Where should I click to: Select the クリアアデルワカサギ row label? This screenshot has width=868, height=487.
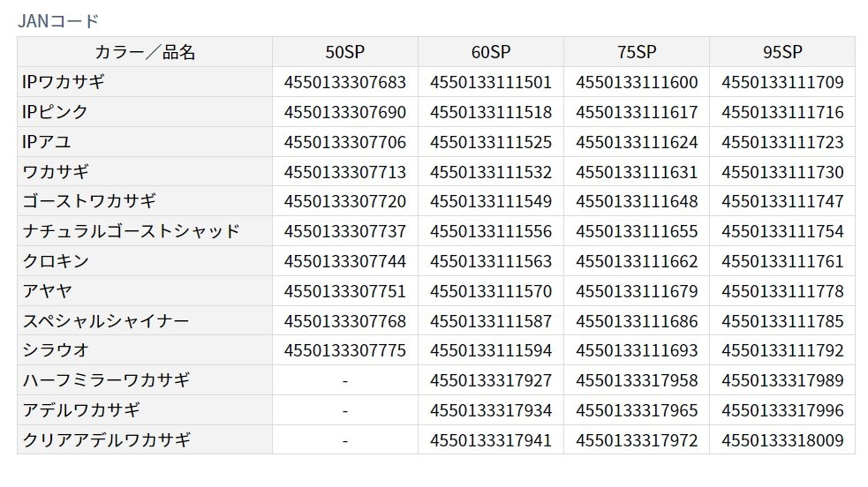click(x=106, y=440)
